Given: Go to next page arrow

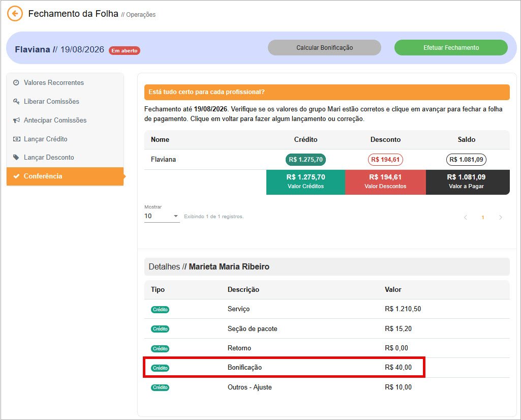Looking at the screenshot, I should point(500,217).
